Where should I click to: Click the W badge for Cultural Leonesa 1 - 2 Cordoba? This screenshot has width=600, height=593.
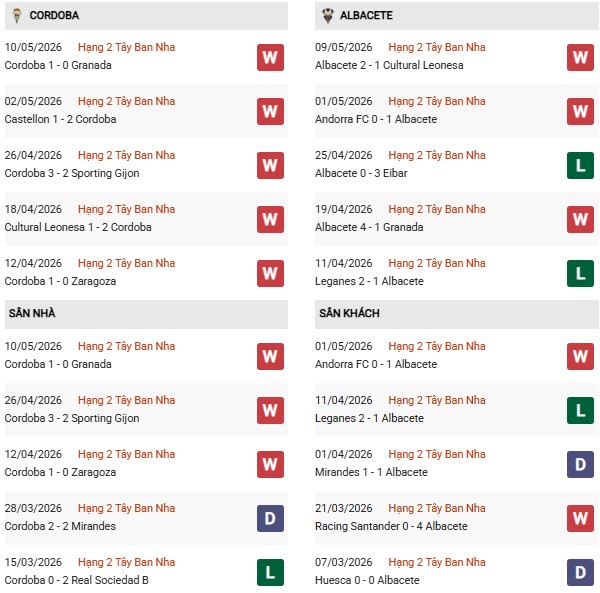(x=270, y=220)
